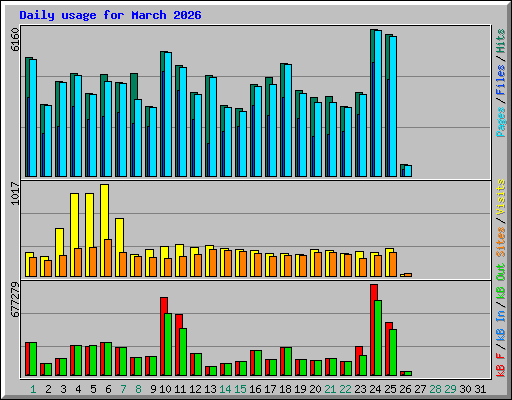Click the Hits legend label

501,41
